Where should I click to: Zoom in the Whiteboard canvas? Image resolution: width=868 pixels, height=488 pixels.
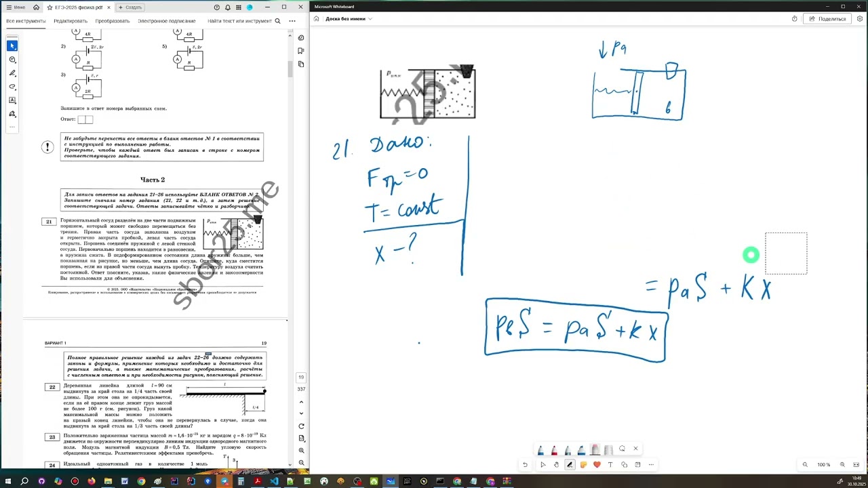(x=842, y=465)
